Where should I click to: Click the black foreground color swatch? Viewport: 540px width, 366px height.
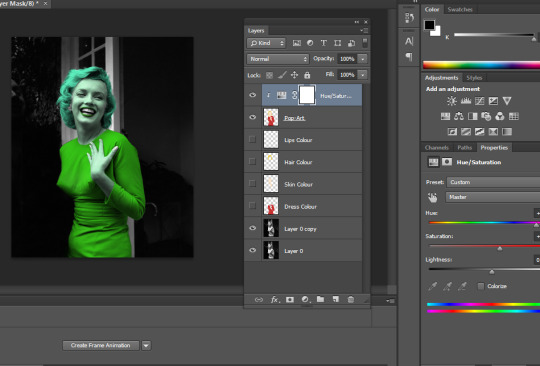[429, 25]
